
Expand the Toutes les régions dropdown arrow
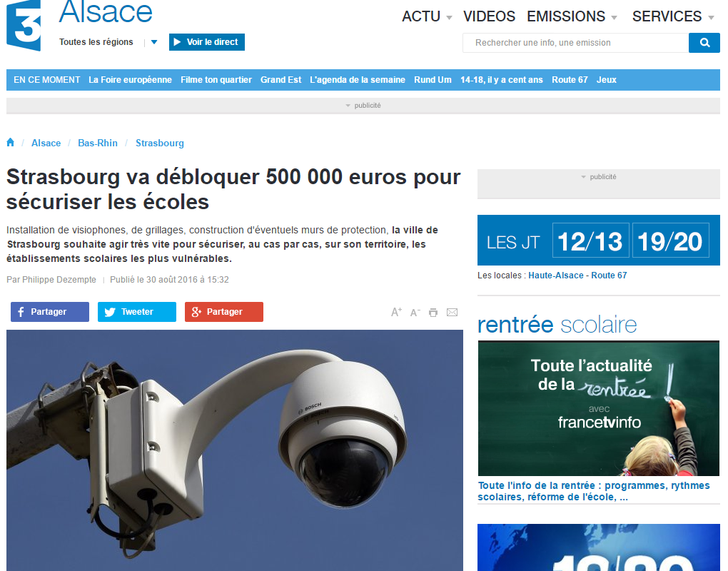tap(154, 42)
